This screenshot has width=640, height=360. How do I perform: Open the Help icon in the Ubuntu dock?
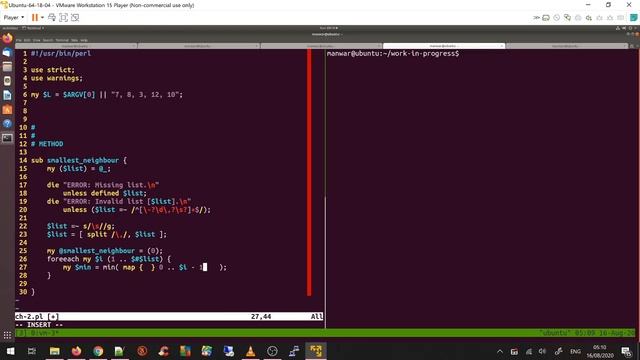[7, 123]
